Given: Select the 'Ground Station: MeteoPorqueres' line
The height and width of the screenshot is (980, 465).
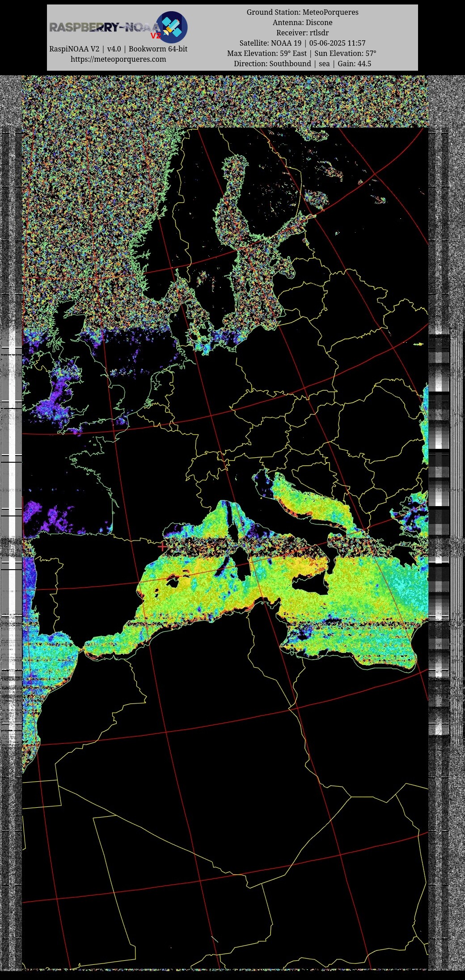Looking at the screenshot, I should pyautogui.click(x=303, y=12).
